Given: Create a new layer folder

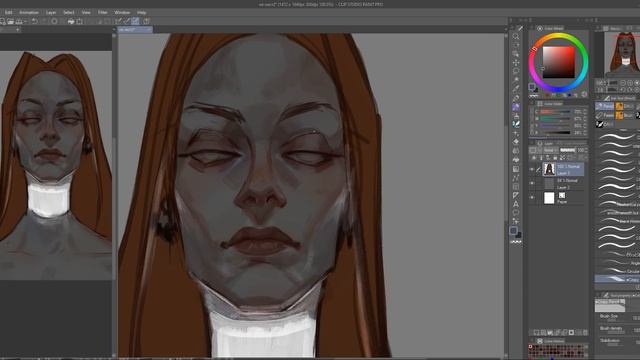Looking at the screenshot, I should [550, 333].
